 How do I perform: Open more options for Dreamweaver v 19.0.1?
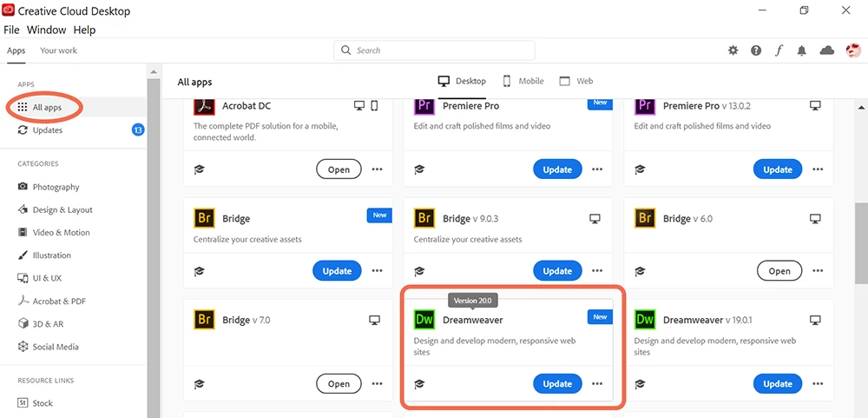click(818, 383)
